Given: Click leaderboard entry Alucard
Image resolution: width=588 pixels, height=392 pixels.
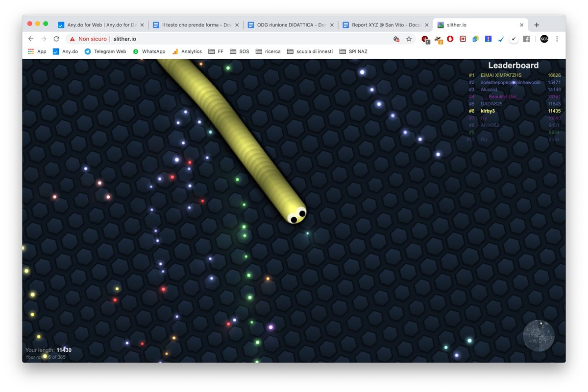Looking at the screenshot, I should coord(489,90).
